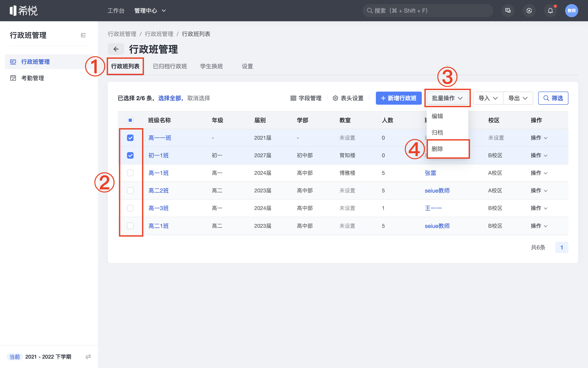
Task: Uncheck the 初一1班 row checkbox
Action: pyautogui.click(x=130, y=155)
